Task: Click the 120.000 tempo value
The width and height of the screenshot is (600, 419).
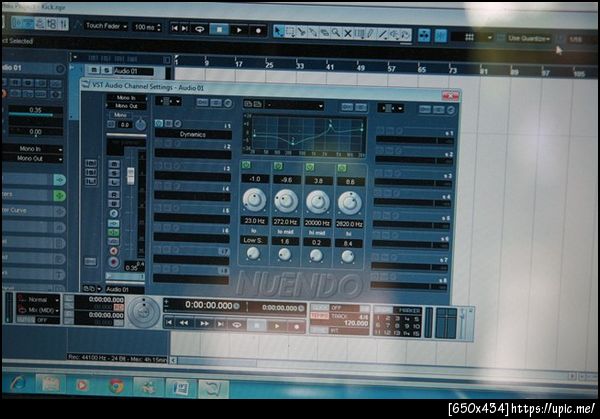Action: click(x=356, y=323)
